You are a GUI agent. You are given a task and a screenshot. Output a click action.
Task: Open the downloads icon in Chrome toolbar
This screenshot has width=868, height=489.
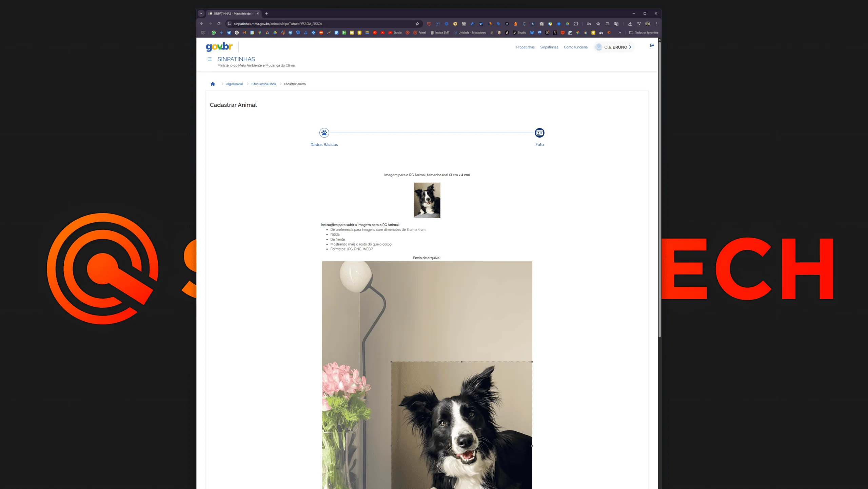pos(630,24)
